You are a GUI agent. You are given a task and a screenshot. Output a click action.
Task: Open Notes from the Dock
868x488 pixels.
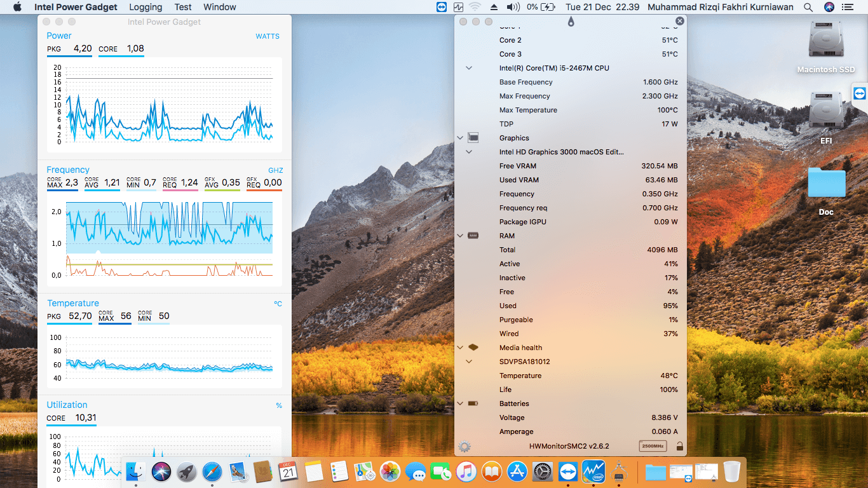coord(314,471)
